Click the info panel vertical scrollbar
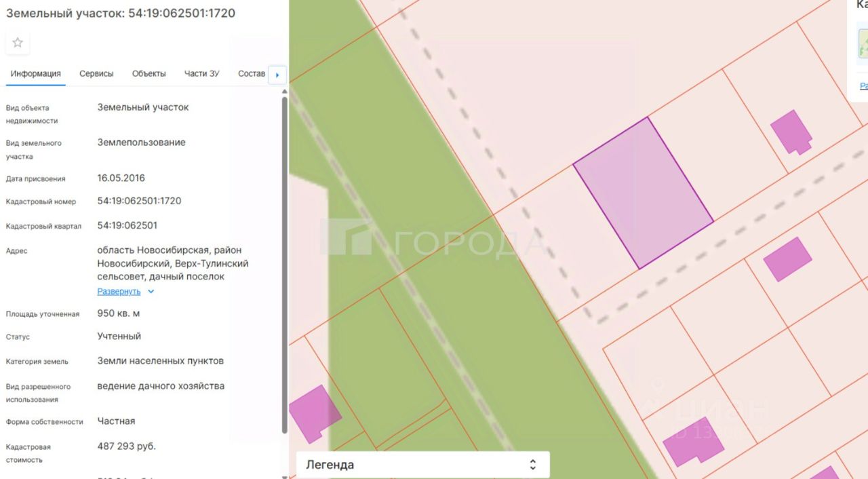 pyautogui.click(x=285, y=265)
